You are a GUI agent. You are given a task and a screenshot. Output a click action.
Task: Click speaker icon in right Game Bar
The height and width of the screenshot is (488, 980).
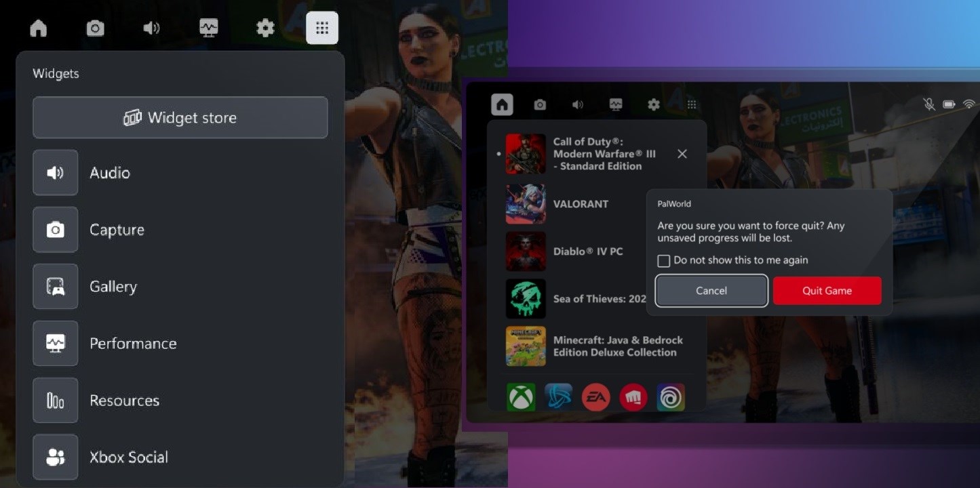[x=578, y=104]
